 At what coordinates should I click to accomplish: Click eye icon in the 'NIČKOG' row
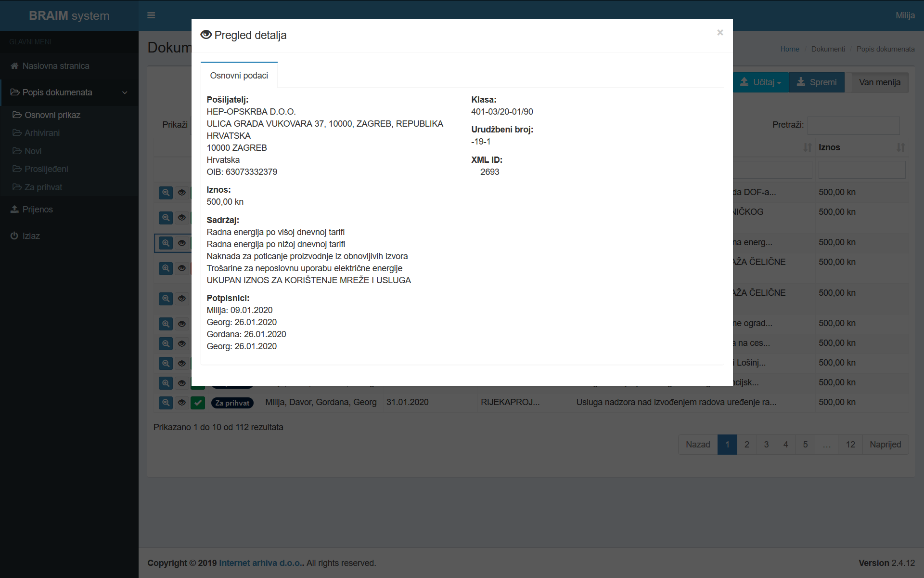click(x=181, y=218)
